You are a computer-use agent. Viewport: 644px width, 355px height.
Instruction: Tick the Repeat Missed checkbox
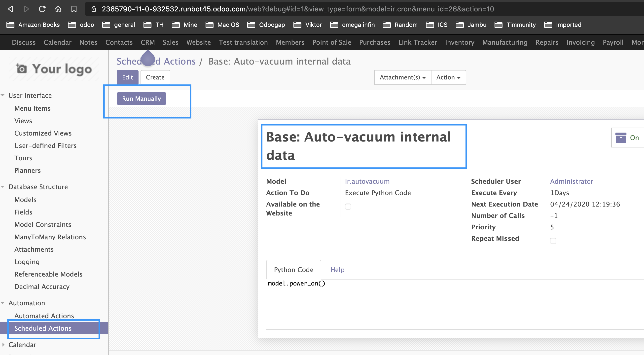coord(553,241)
